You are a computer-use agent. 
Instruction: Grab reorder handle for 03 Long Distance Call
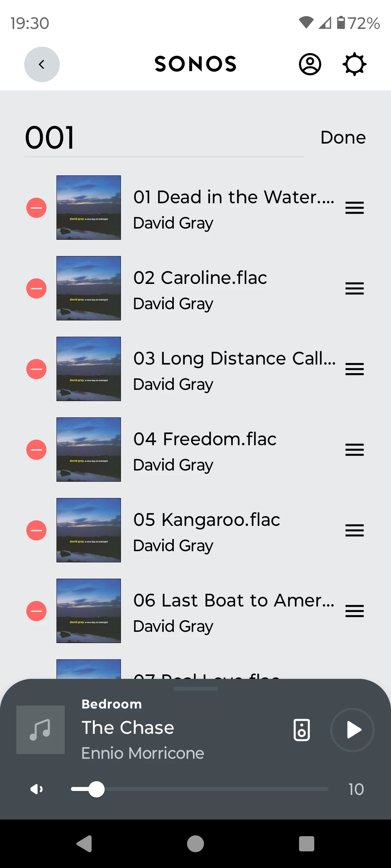pos(354,369)
